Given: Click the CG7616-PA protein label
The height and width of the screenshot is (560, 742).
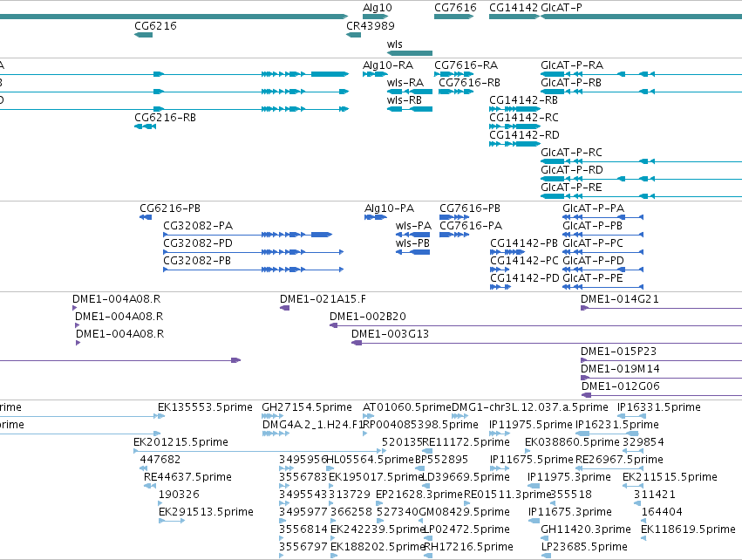Looking at the screenshot, I should [x=471, y=226].
